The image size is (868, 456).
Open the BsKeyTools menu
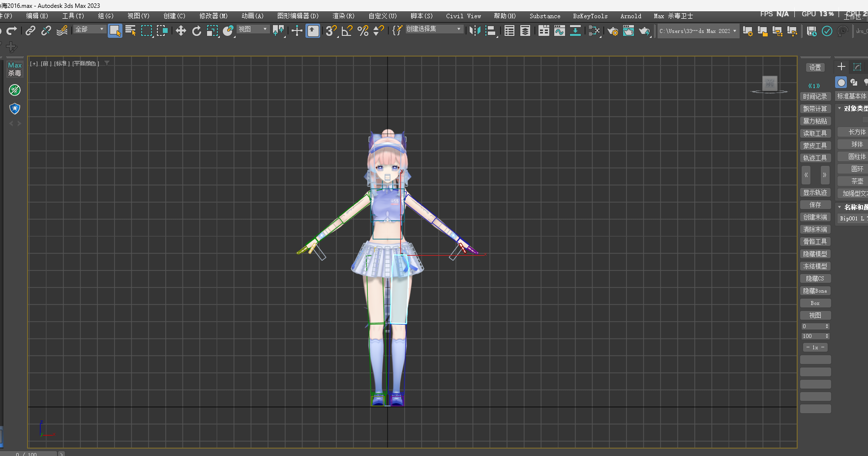pyautogui.click(x=590, y=16)
